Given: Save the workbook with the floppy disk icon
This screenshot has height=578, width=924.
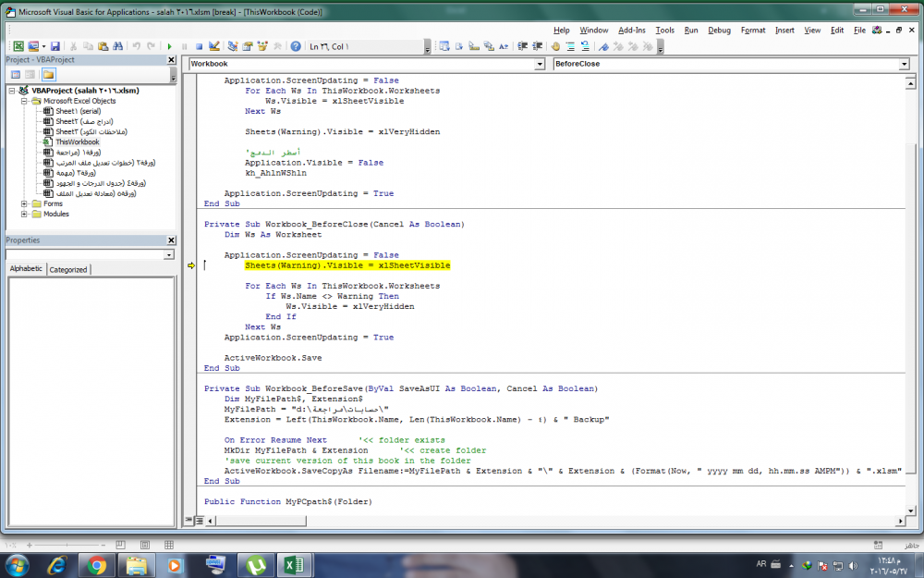Looking at the screenshot, I should [55, 46].
